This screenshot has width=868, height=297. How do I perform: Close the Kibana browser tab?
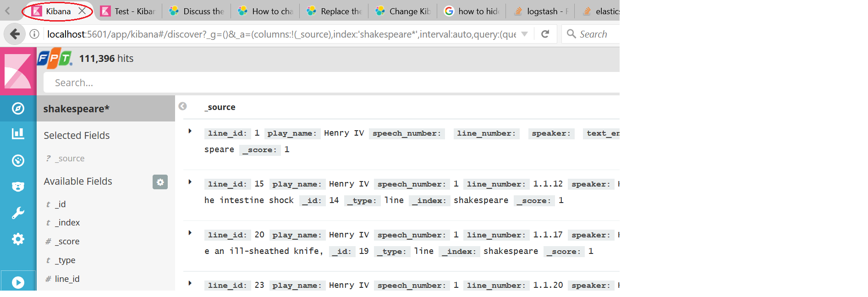click(82, 11)
